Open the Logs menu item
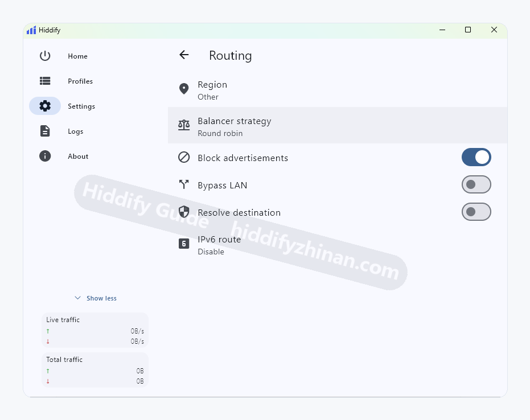This screenshot has width=530, height=420. pyautogui.click(x=75, y=131)
